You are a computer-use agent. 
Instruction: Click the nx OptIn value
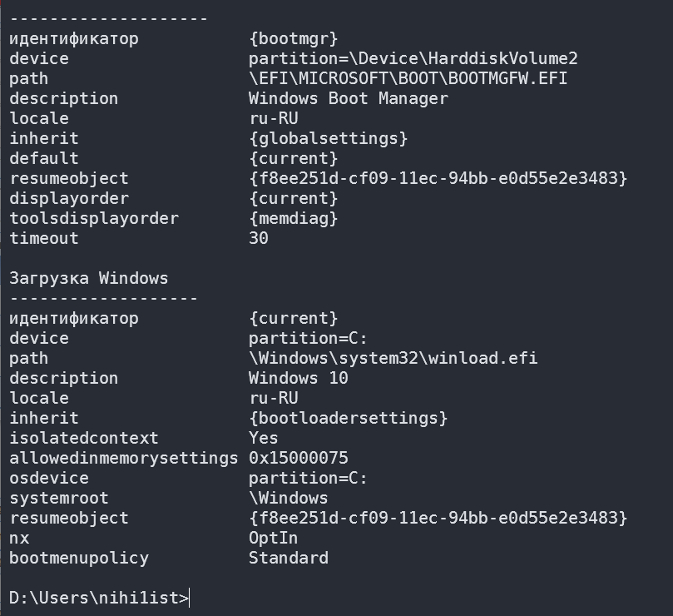[273, 539]
